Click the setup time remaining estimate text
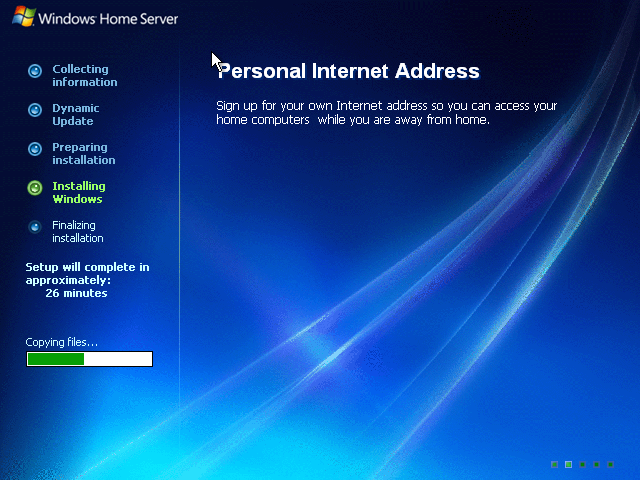The height and width of the screenshot is (480, 640). point(87,280)
